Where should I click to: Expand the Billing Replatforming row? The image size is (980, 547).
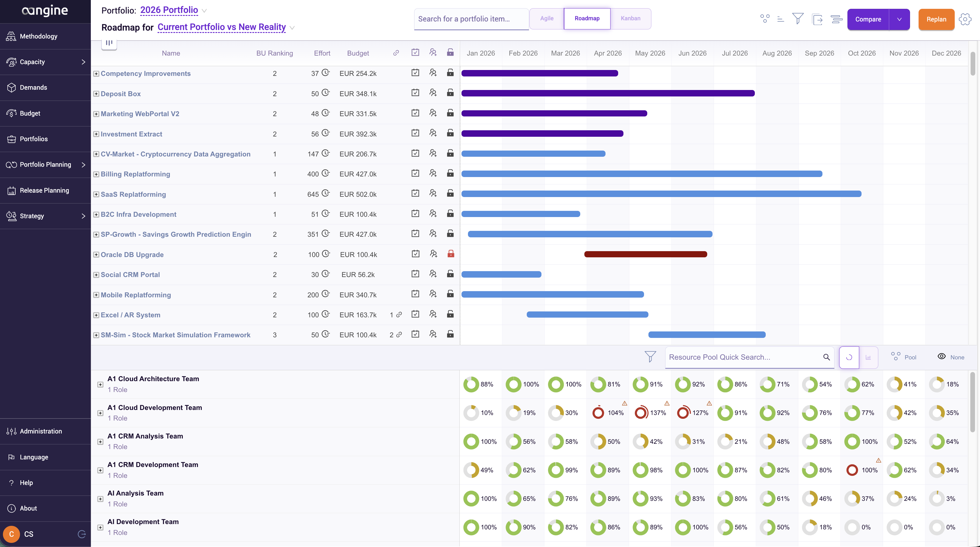pyautogui.click(x=96, y=174)
